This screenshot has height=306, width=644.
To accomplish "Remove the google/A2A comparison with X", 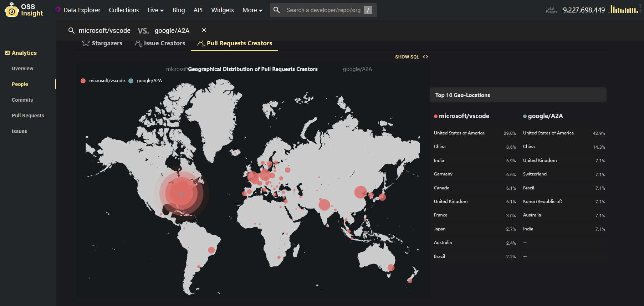I will click(x=204, y=30).
